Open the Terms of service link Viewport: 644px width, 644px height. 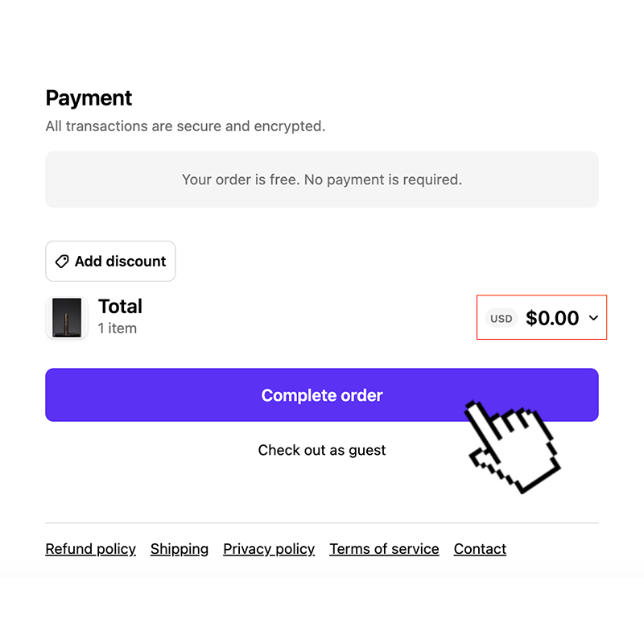(384, 549)
